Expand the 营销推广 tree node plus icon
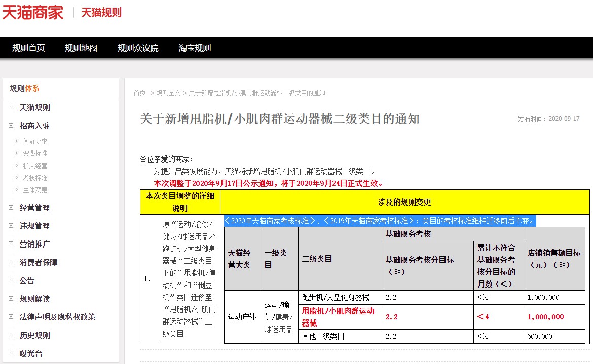 (11, 244)
